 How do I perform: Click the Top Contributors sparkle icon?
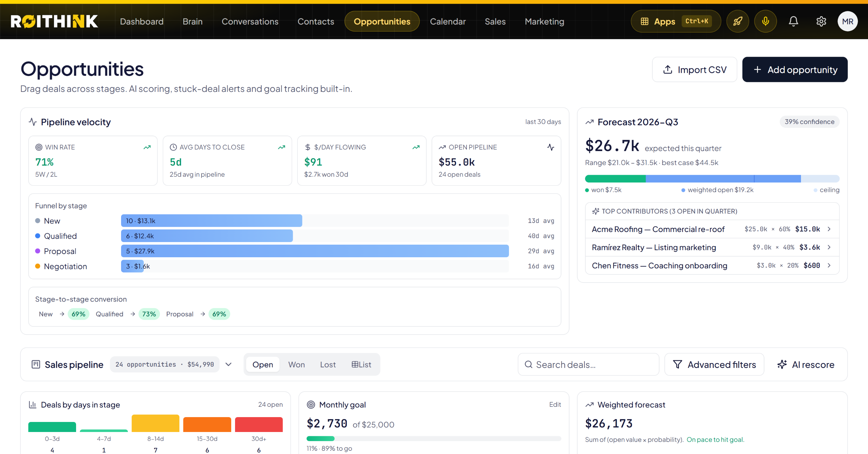[595, 211]
